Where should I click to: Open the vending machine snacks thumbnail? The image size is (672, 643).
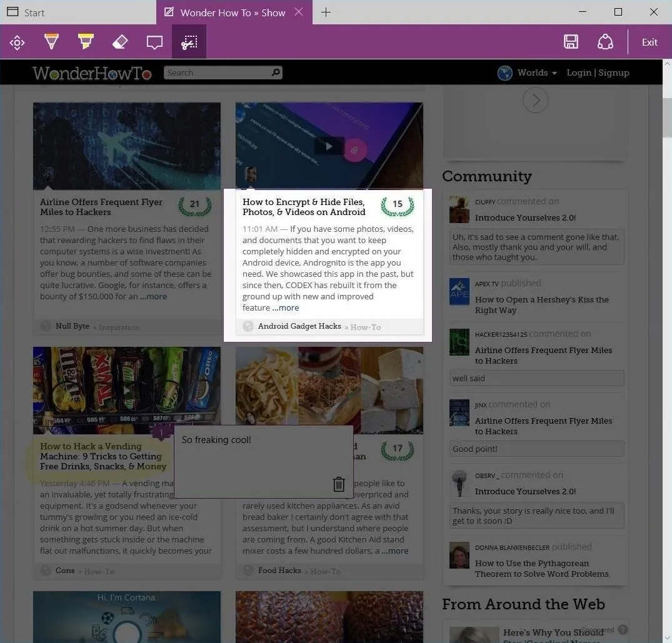[127, 390]
